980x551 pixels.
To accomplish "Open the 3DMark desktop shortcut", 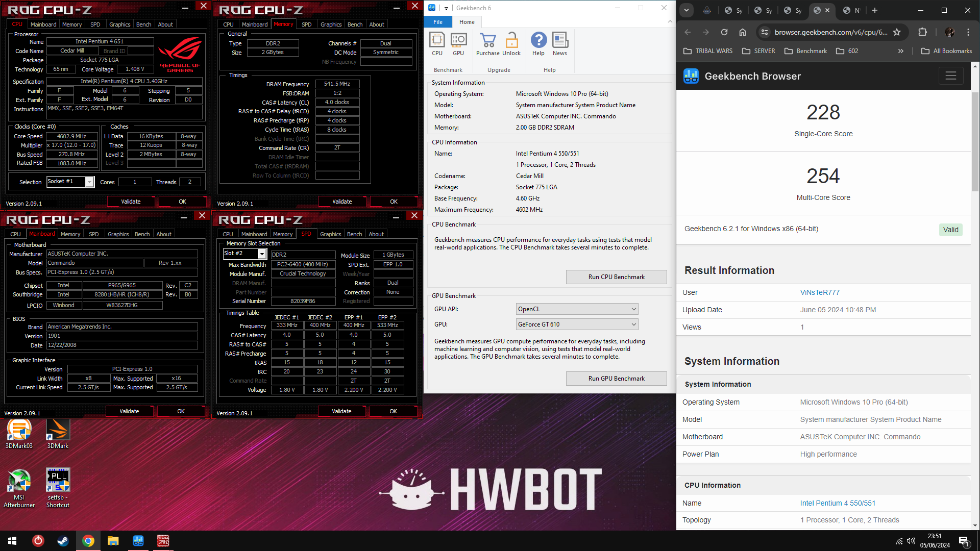I will pos(58,434).
